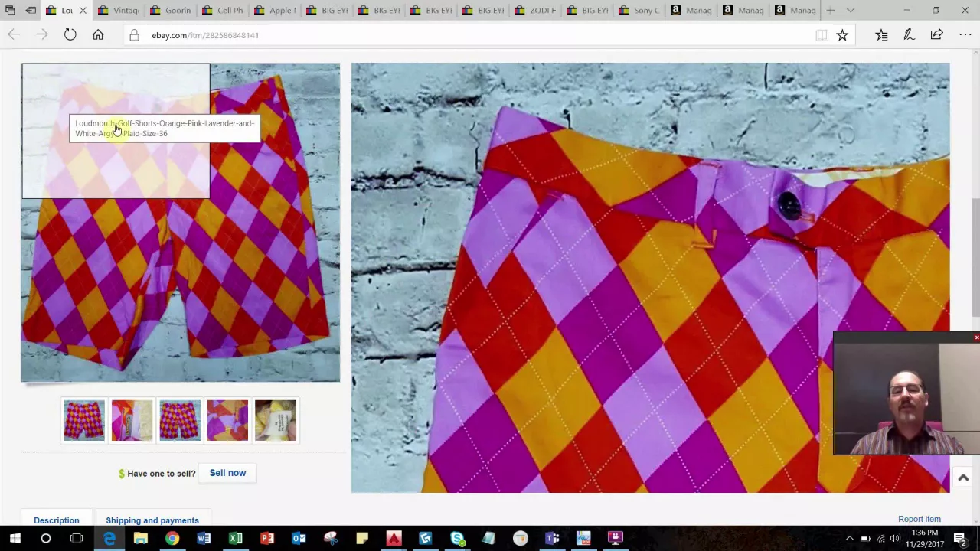Close the webcam overlay window

pyautogui.click(x=976, y=337)
